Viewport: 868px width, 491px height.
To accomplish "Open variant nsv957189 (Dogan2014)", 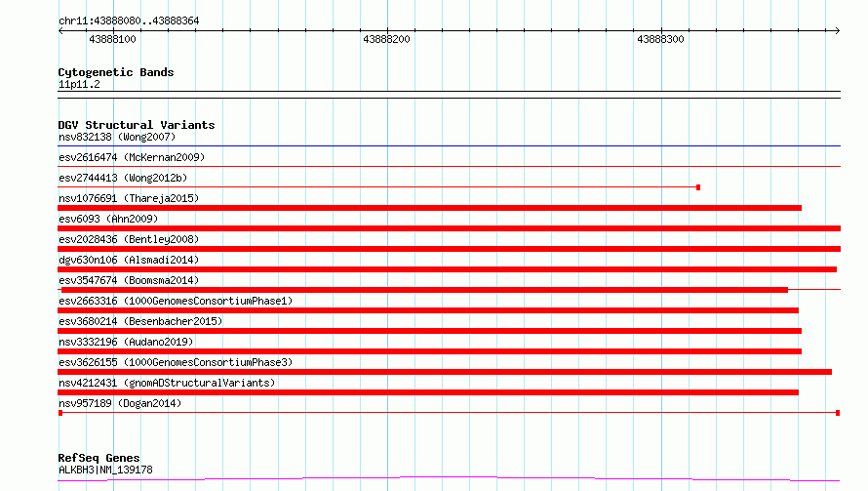I will point(120,403).
